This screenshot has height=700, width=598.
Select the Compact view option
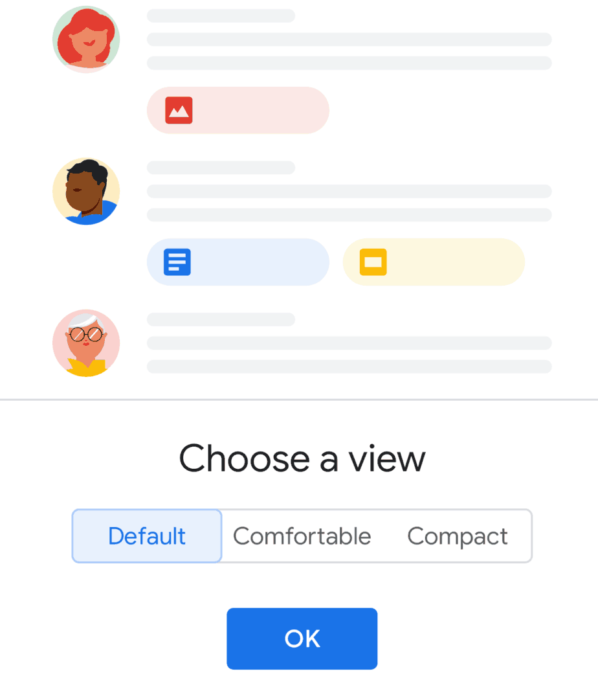tap(458, 536)
